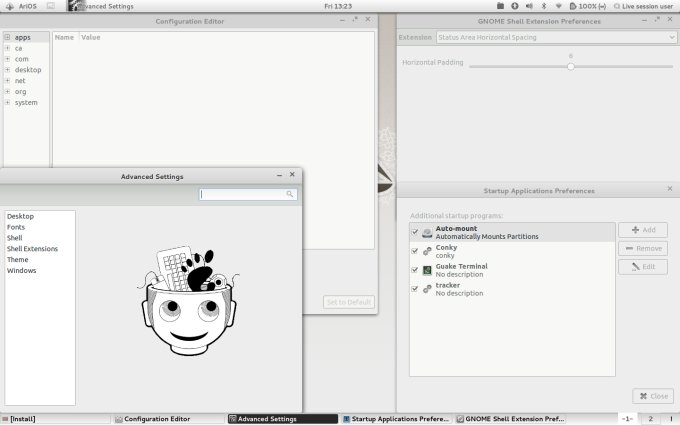Select Desktop in Advanced Settings list
Image resolution: width=680 pixels, height=425 pixels.
point(20,216)
